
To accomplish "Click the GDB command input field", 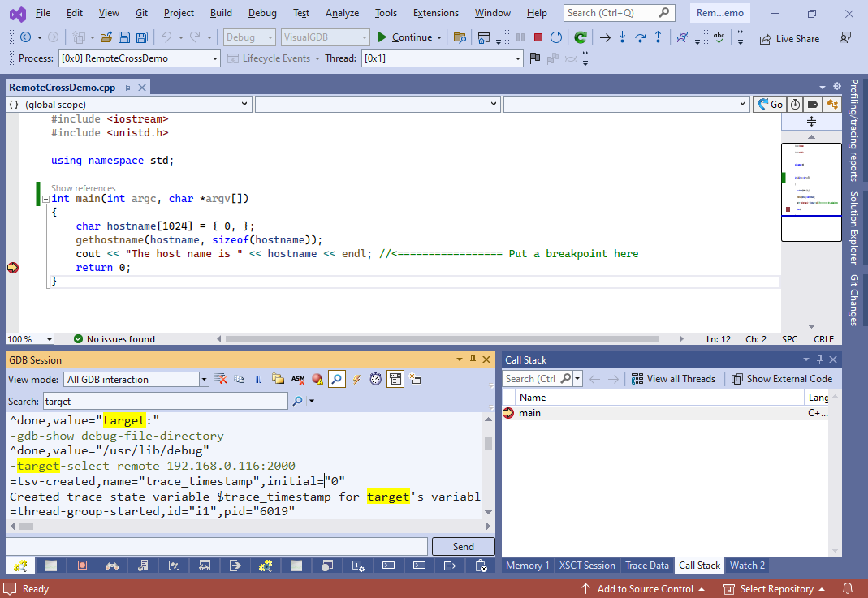I will pyautogui.click(x=217, y=547).
